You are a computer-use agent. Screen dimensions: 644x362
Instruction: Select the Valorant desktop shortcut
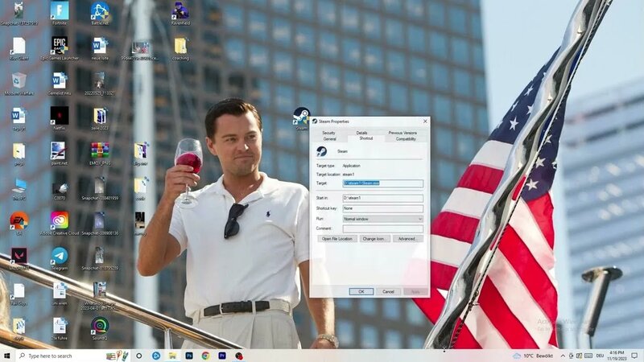(19, 258)
